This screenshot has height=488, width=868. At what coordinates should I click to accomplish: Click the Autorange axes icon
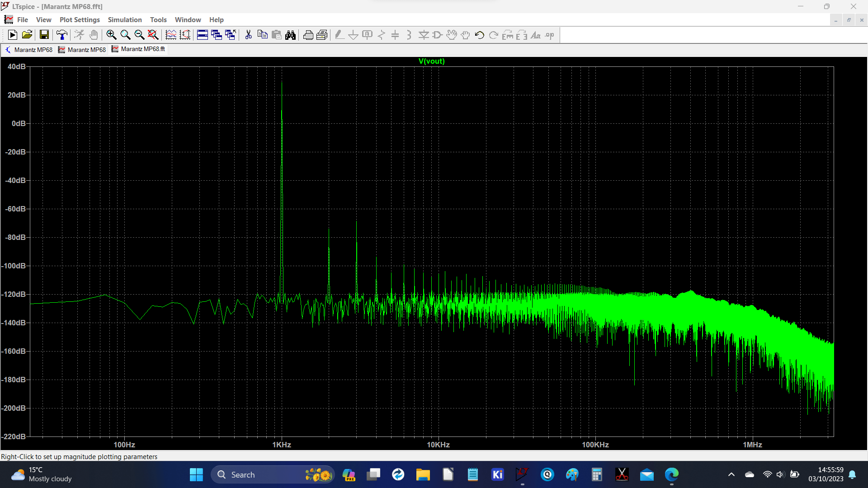coord(185,35)
